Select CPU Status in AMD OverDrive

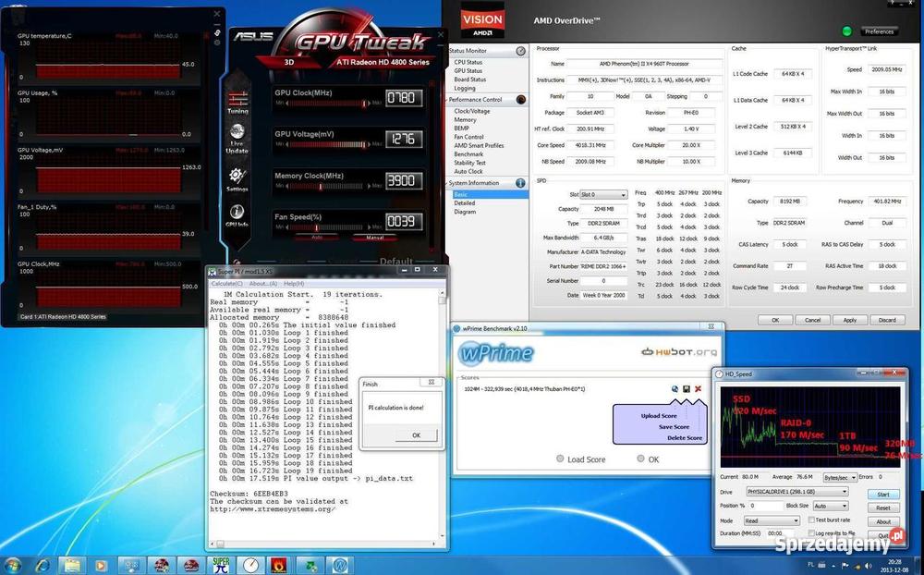(x=468, y=62)
